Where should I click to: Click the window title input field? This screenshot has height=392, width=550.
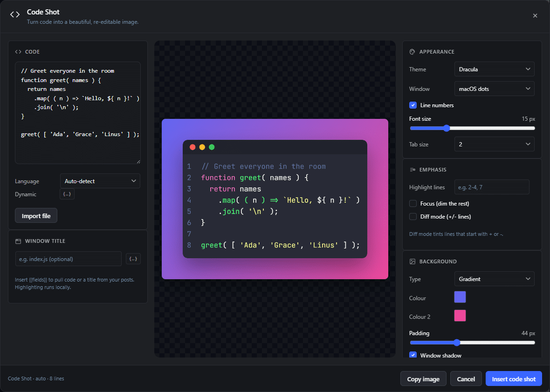coord(69,259)
